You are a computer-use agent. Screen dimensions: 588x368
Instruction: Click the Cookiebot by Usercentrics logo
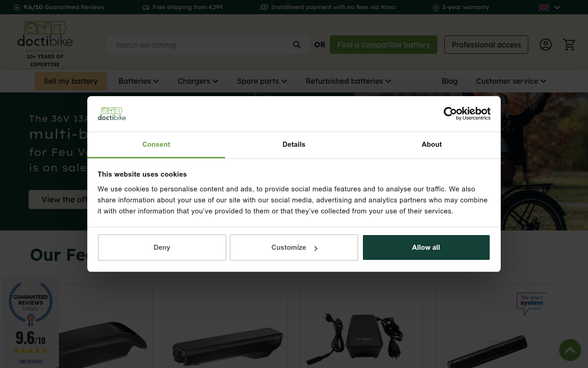[x=467, y=114]
